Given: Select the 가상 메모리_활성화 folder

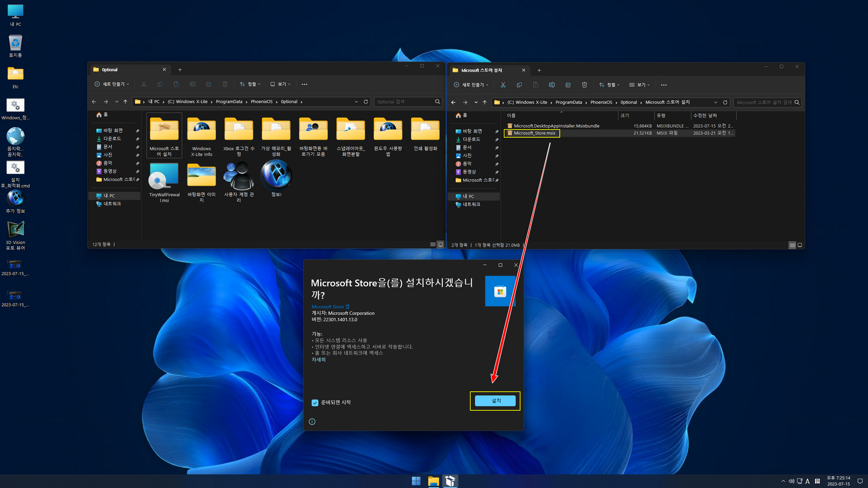Looking at the screenshot, I should [276, 136].
